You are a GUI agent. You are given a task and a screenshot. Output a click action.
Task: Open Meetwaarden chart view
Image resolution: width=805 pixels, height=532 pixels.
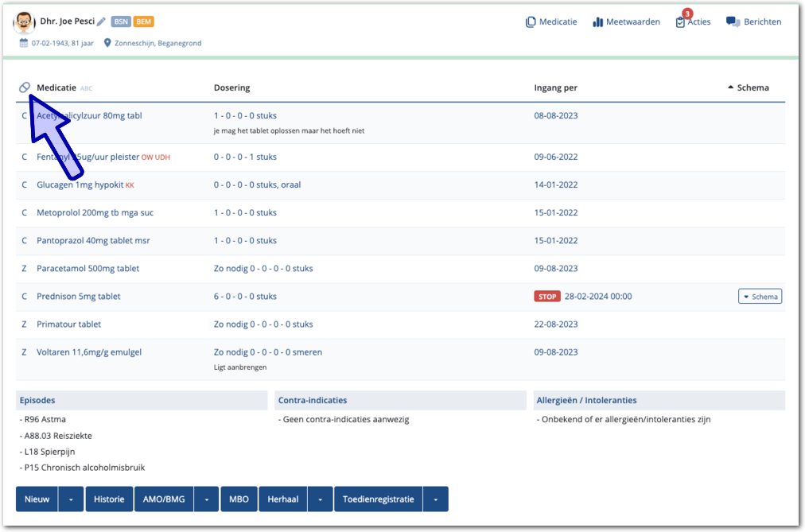(x=626, y=22)
